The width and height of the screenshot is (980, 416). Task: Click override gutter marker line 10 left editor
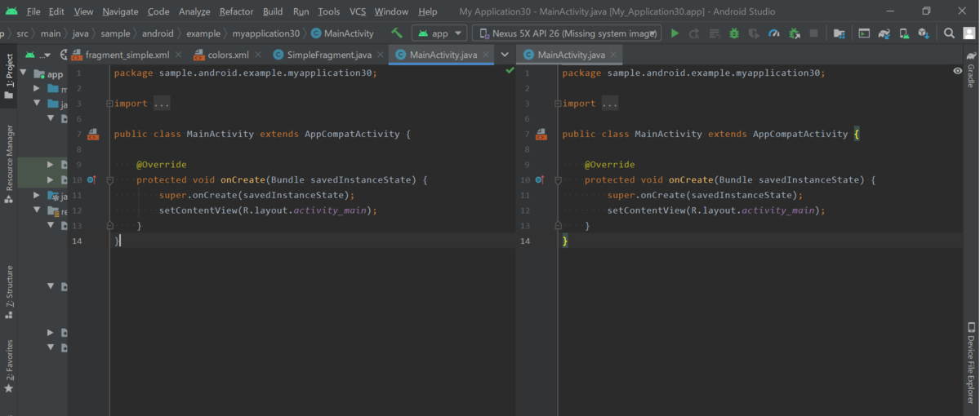(x=91, y=179)
